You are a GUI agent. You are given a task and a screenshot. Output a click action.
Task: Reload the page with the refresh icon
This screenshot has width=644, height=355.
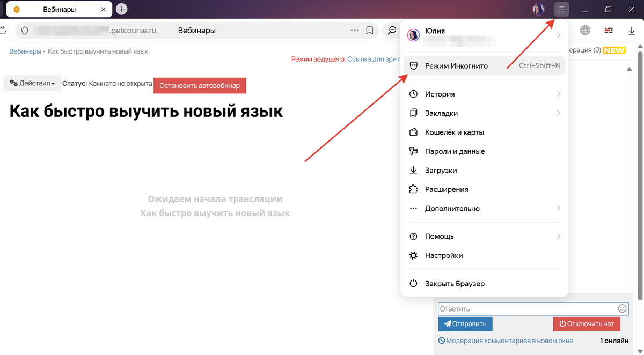pos(4,31)
